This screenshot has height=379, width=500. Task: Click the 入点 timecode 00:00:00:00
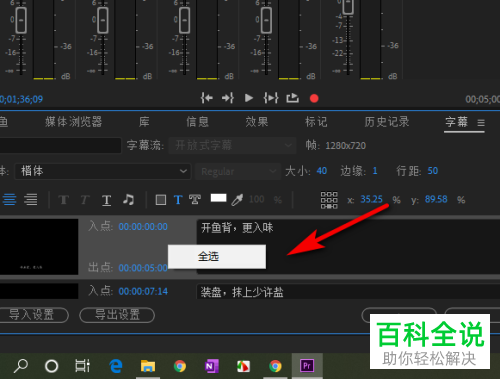143,227
